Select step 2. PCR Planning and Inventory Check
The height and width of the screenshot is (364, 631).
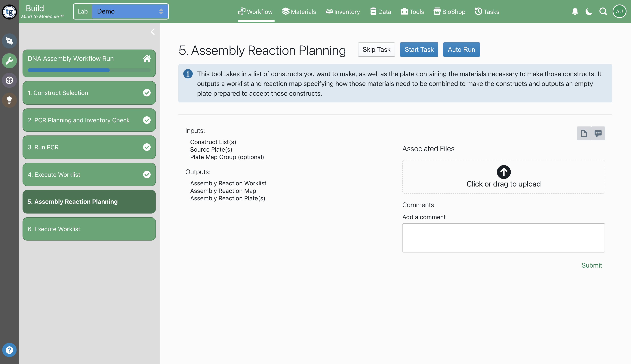point(89,120)
